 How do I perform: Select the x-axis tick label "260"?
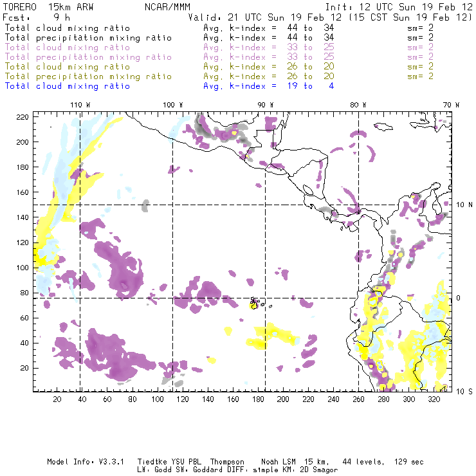(358, 399)
